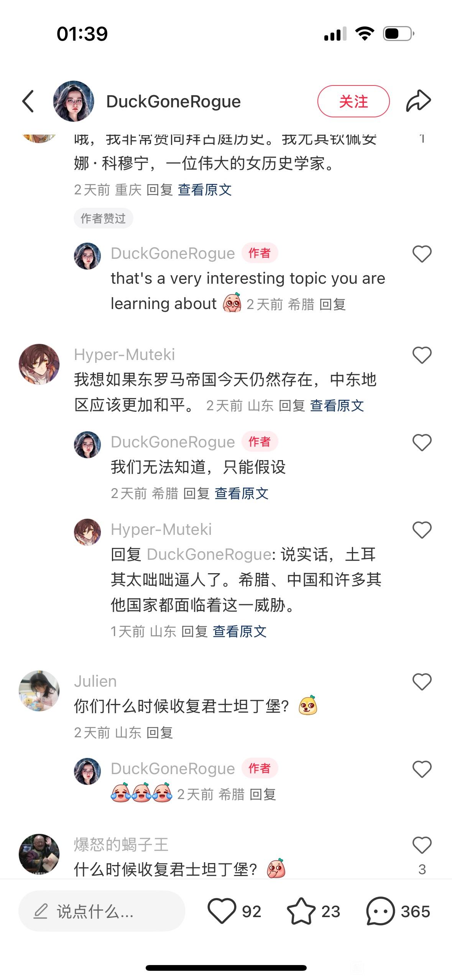Reply to Julien's comment via 回复

pyautogui.click(x=159, y=732)
